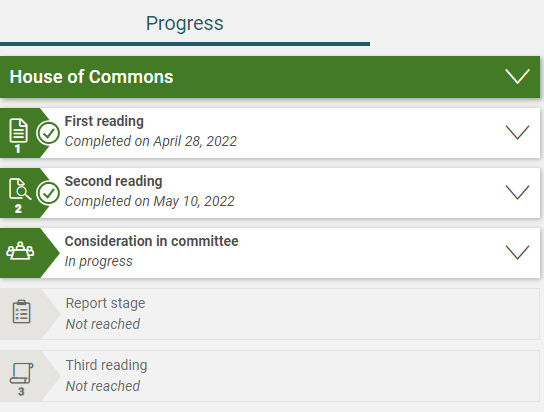
Task: Expand the Second reading chevron
Action: coord(517,192)
